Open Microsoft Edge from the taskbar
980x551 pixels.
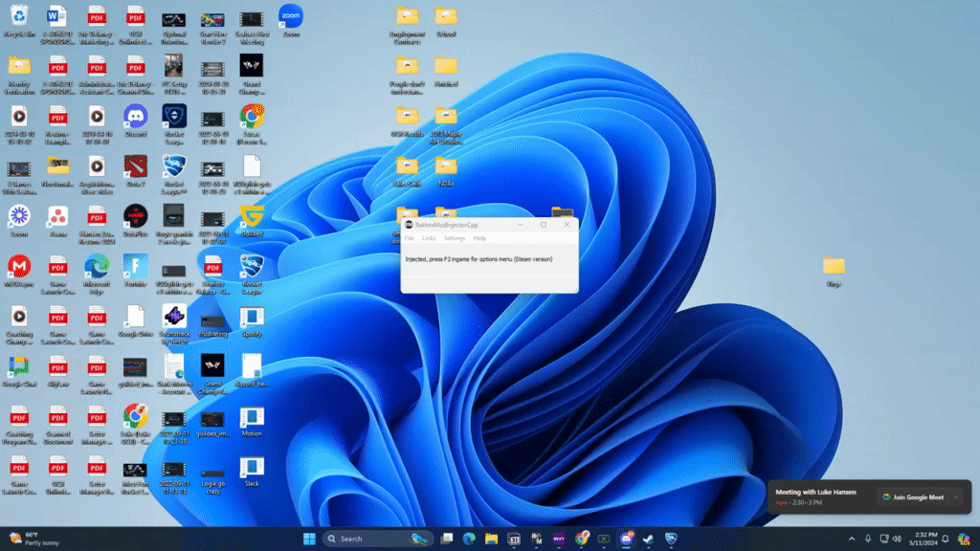(469, 539)
